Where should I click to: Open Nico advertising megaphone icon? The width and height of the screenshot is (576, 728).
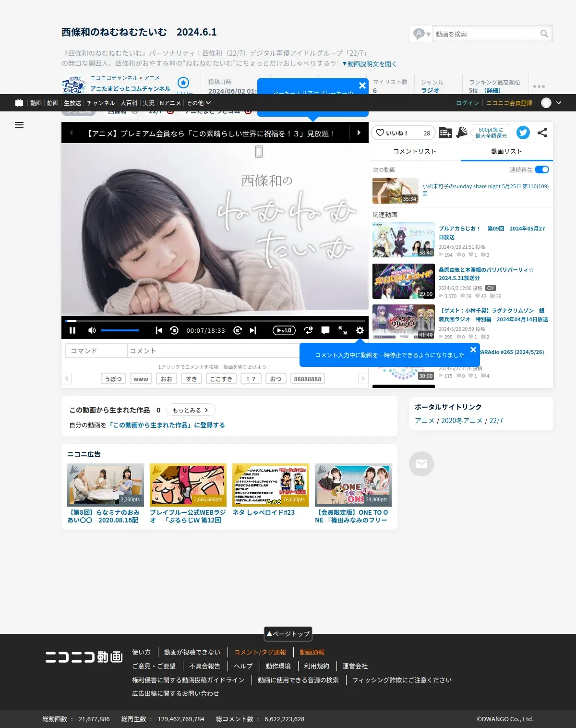(462, 133)
